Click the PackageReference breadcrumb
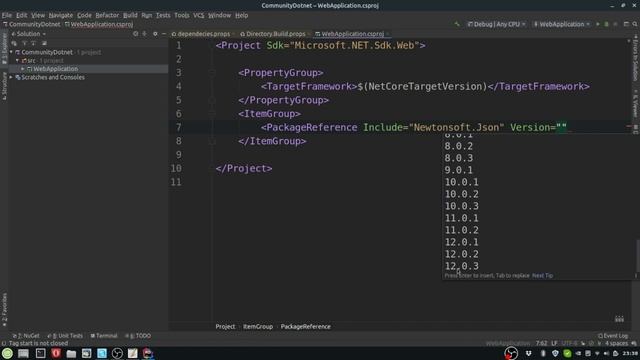This screenshot has height=360, width=640. [x=306, y=327]
